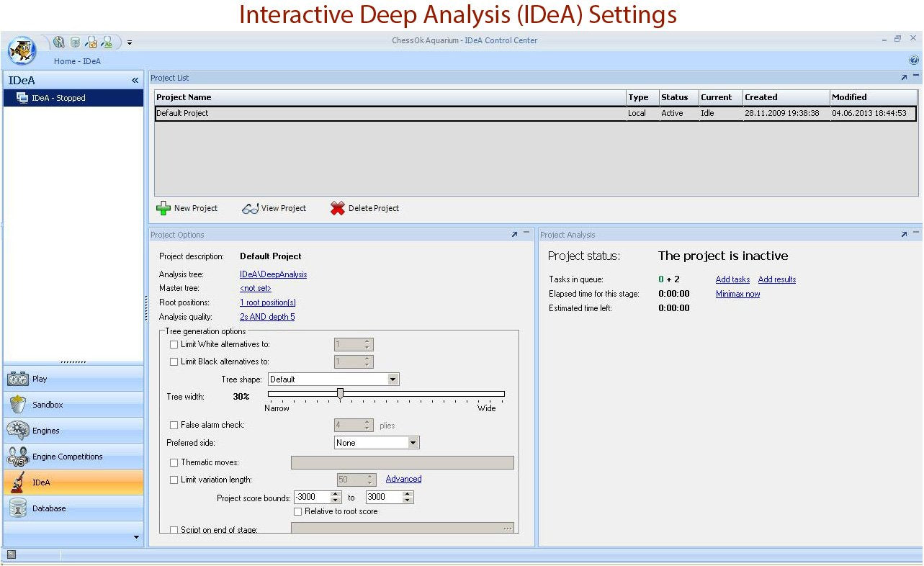
Task: Enable Limit White alternatives checkbox
Action: click(174, 345)
